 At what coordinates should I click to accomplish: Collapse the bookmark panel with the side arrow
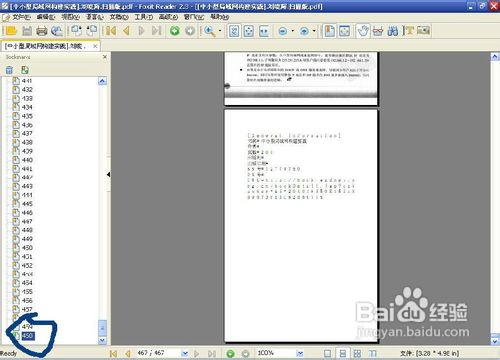pyautogui.click(x=109, y=174)
